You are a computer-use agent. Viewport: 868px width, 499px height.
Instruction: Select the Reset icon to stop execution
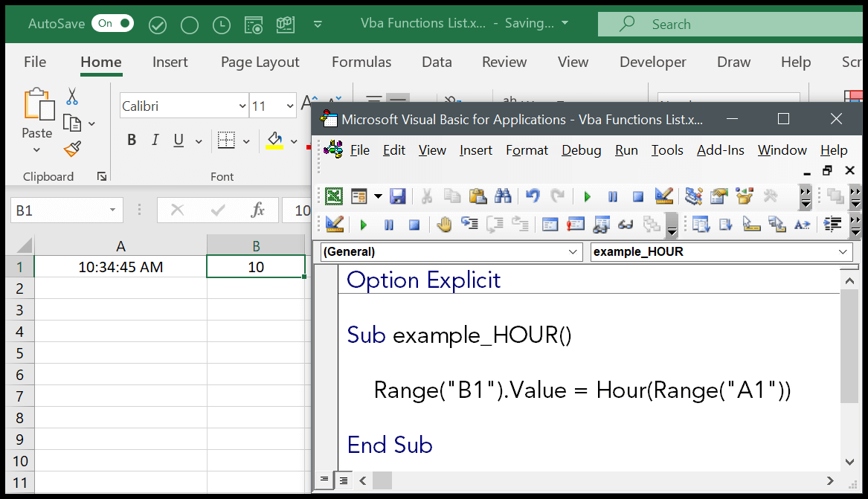point(637,196)
